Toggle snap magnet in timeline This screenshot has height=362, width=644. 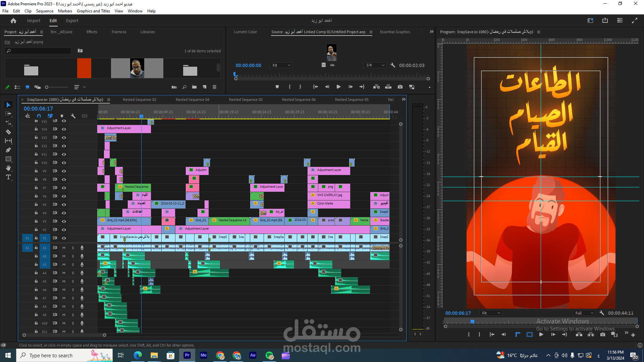(39, 116)
